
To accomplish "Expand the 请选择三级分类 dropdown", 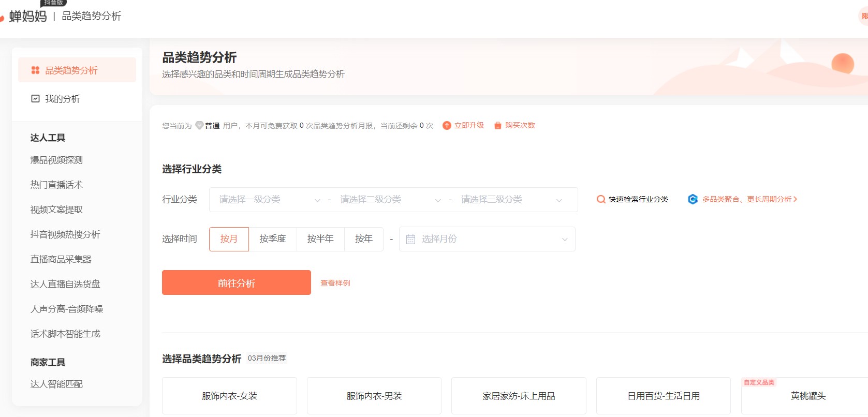I will coord(511,200).
